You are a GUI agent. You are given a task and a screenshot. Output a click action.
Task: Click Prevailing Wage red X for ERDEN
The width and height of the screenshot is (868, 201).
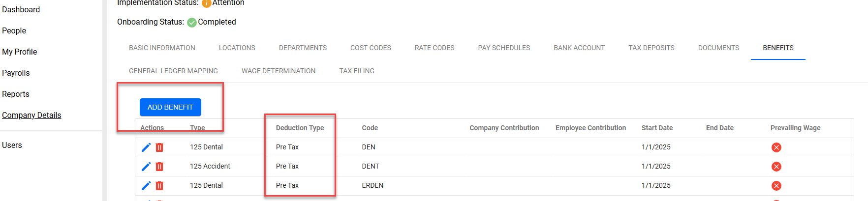pyautogui.click(x=776, y=186)
